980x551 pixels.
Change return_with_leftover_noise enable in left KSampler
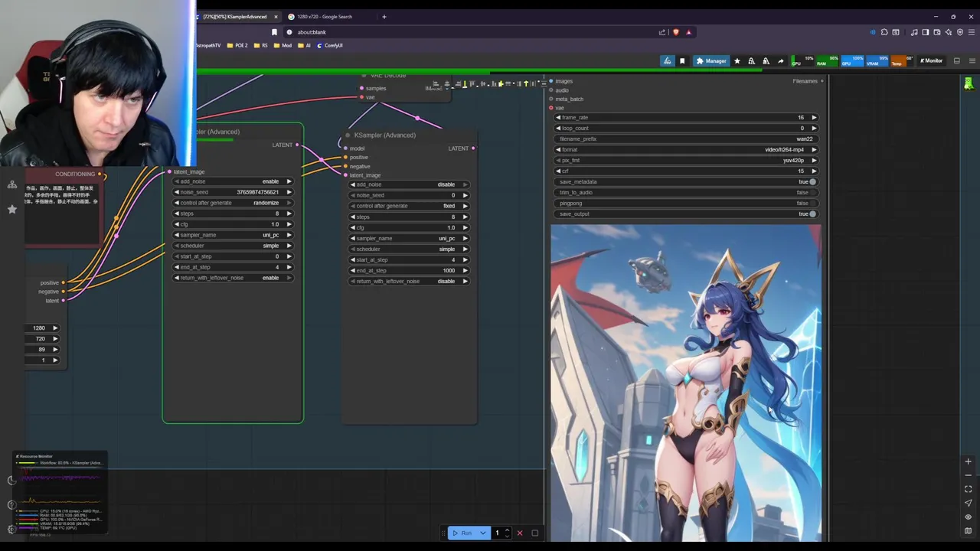tap(233, 278)
